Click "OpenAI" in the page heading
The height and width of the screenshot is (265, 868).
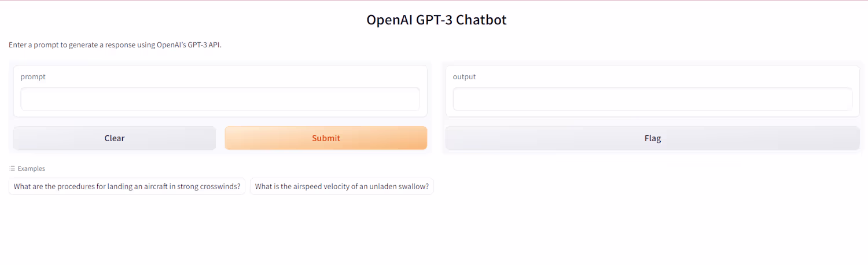coord(389,20)
